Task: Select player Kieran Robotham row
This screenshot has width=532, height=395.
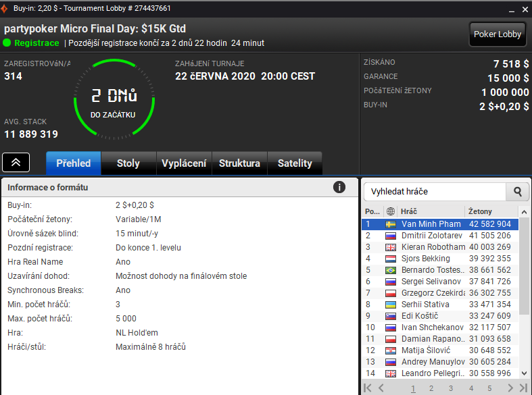Action: pos(440,247)
